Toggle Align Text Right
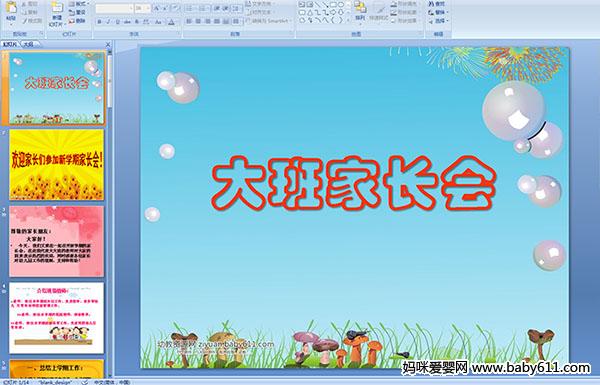 point(207,21)
